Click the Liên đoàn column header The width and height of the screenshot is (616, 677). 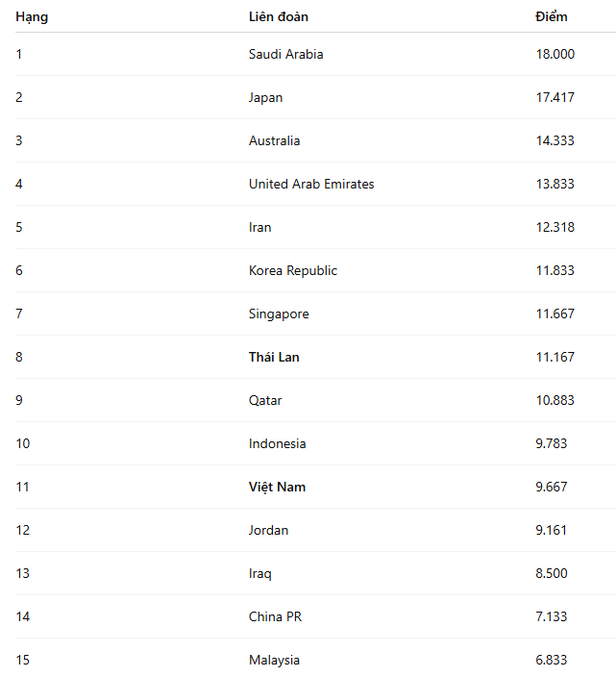click(278, 16)
